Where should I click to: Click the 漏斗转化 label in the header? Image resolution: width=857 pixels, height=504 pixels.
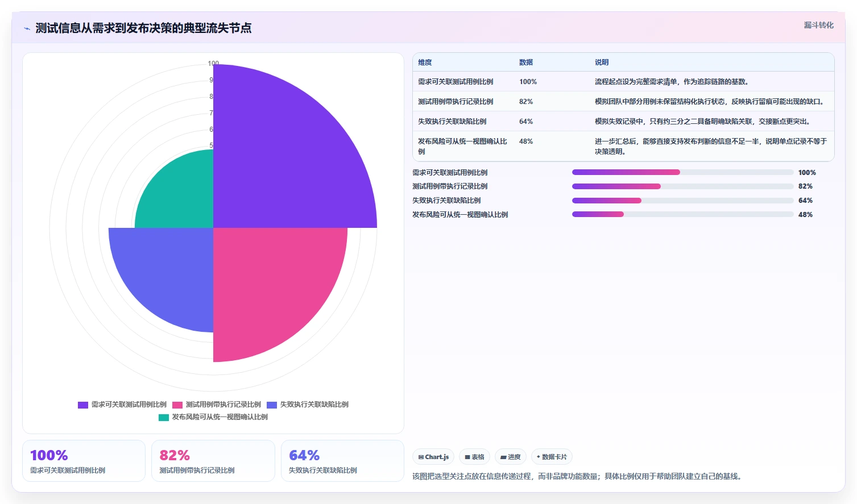[x=818, y=25]
